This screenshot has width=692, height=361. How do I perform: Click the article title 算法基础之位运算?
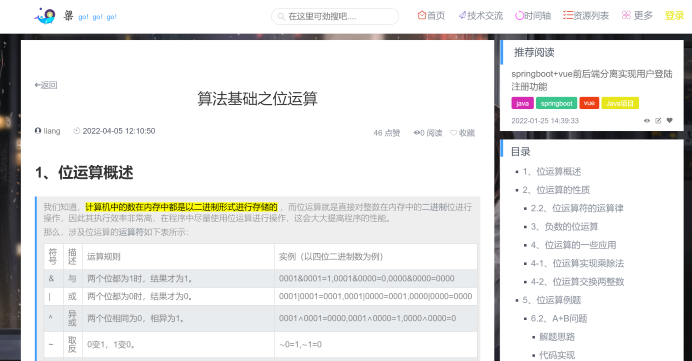257,98
